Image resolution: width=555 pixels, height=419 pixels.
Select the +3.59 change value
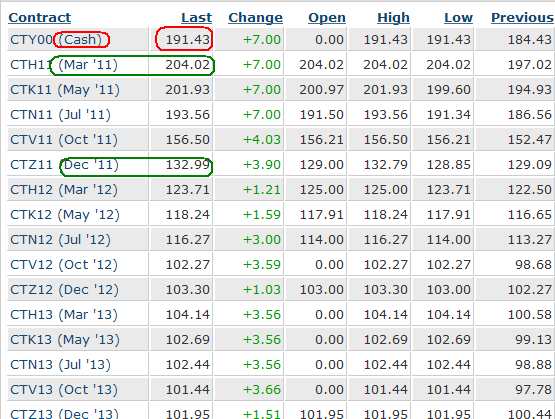pos(262,265)
